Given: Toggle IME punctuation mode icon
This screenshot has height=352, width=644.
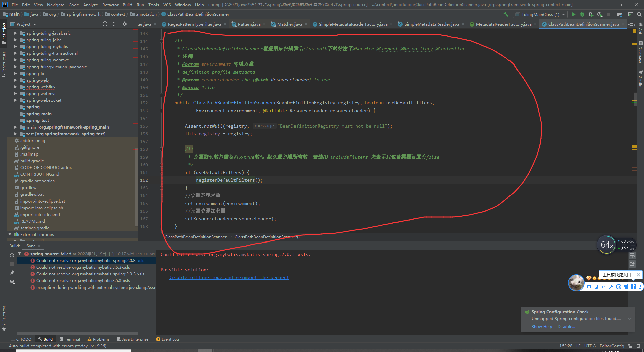Looking at the screenshot, I should [604, 287].
